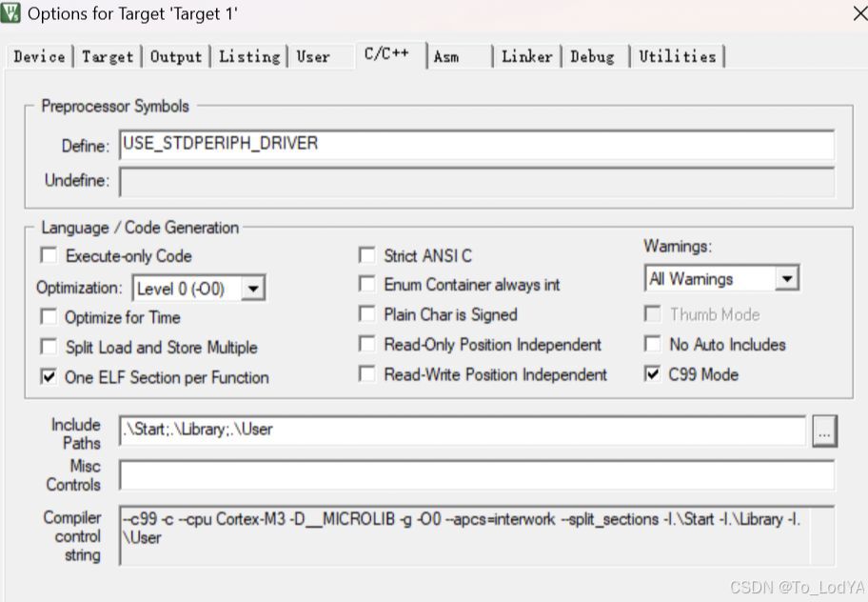Image resolution: width=868 pixels, height=602 pixels.
Task: Uncheck One ELF Section per Function
Action: [49, 377]
